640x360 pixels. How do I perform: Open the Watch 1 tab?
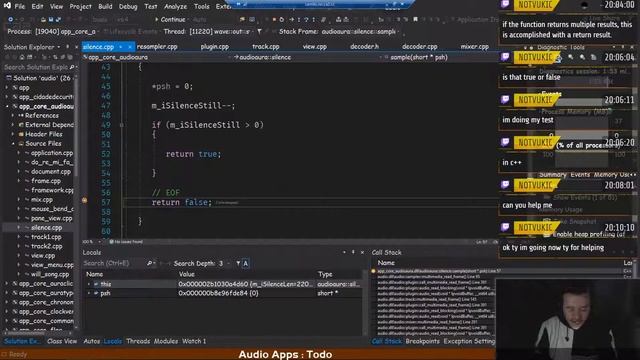pos(194,341)
